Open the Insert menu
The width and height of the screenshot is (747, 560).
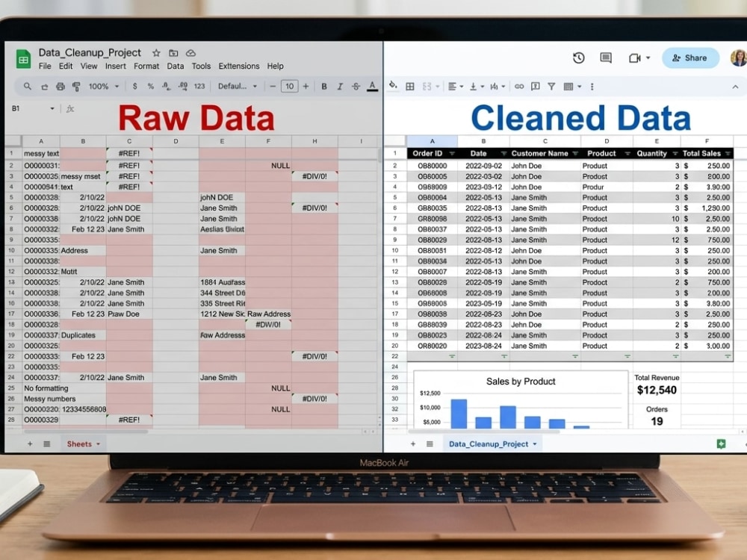pyautogui.click(x=115, y=66)
